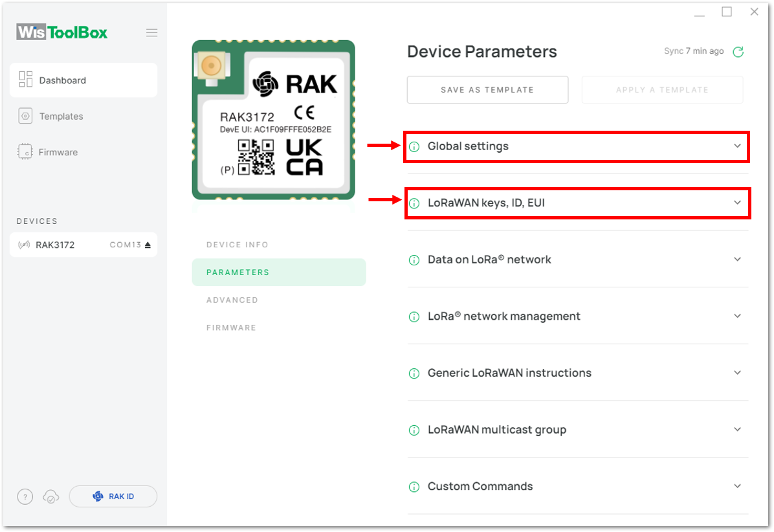Viewport: 774px width, 532px height.
Task: Click the Global settings label text
Action: [x=468, y=146]
